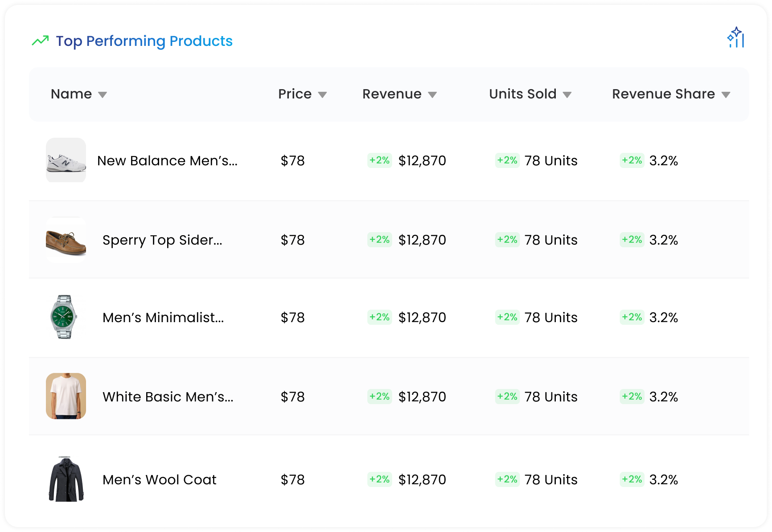This screenshot has width=772, height=532.
Task: Click $12,870 revenue in Sperry row
Action: [422, 240]
